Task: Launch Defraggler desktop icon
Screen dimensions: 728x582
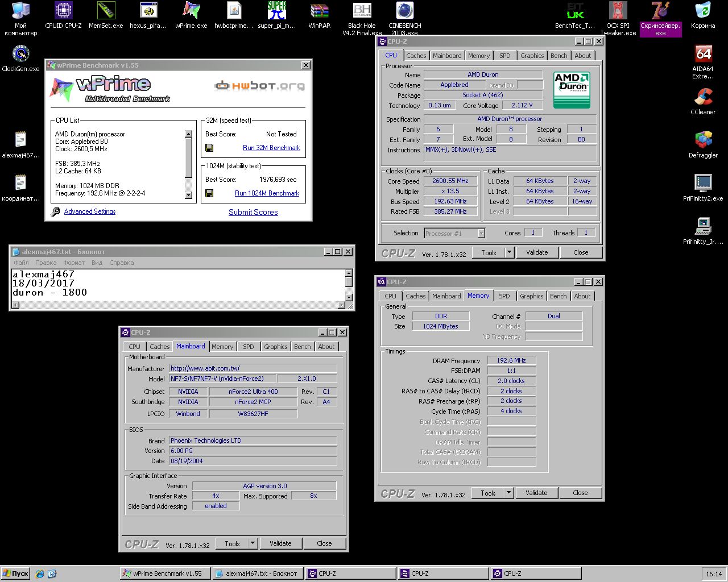Action: 703,145
